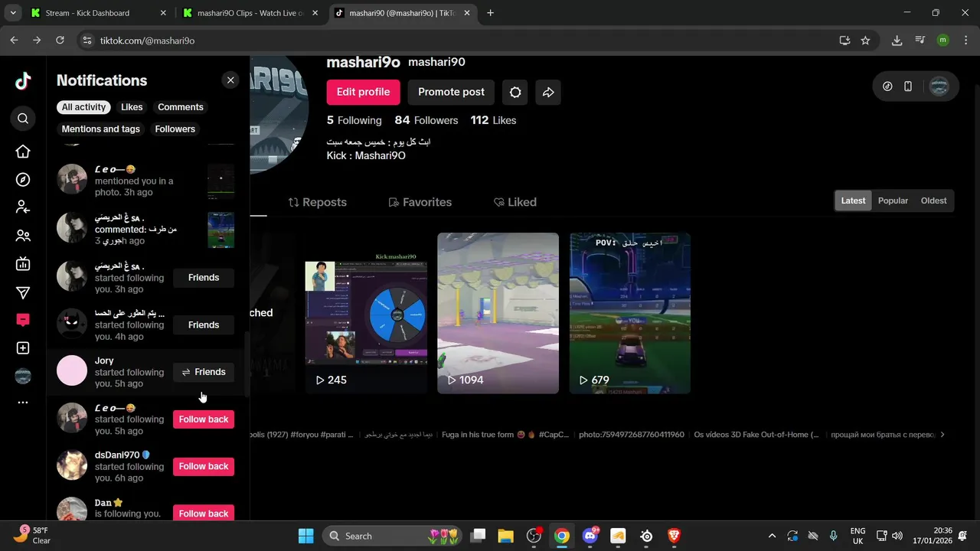Screen dimensions: 980x551
Task: Select the Mentions and tags filter
Action: pyautogui.click(x=101, y=129)
